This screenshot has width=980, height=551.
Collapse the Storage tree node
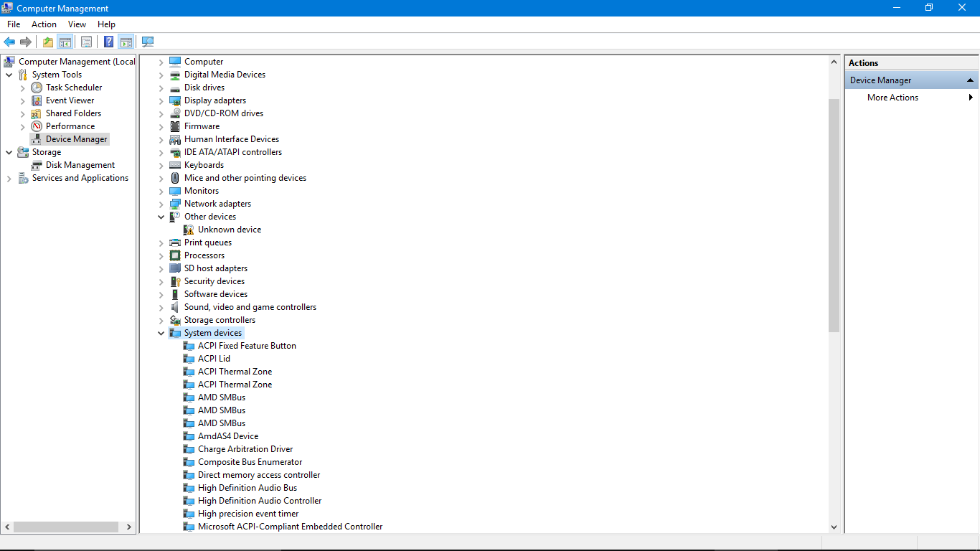coord(9,152)
